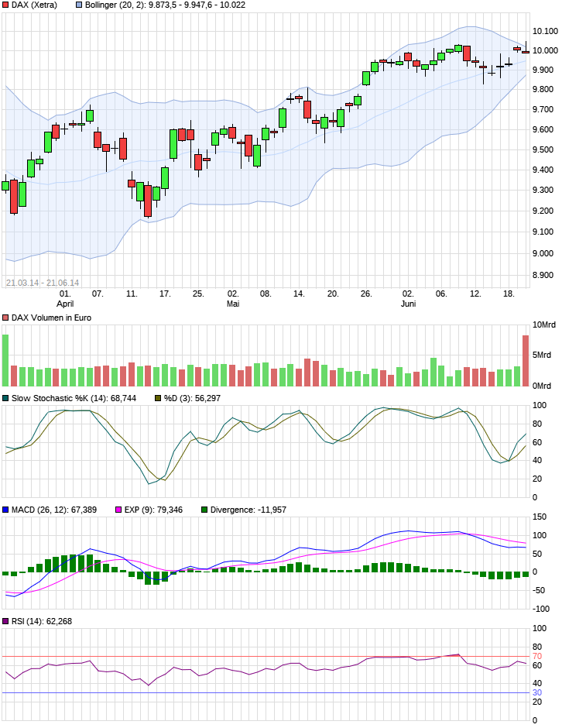Viewport: 562px width, 728px height.
Task: Click the %D (3): 56,297 label
Action: pyautogui.click(x=192, y=398)
